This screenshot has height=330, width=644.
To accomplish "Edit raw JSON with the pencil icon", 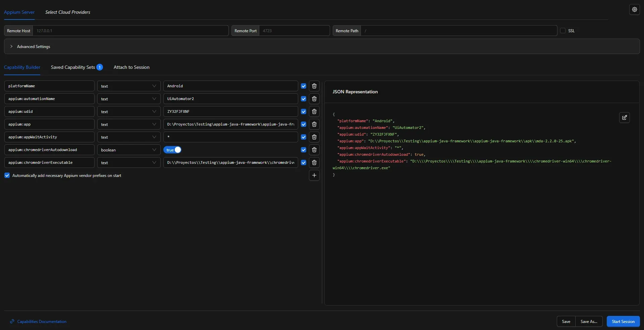I will click(x=624, y=117).
